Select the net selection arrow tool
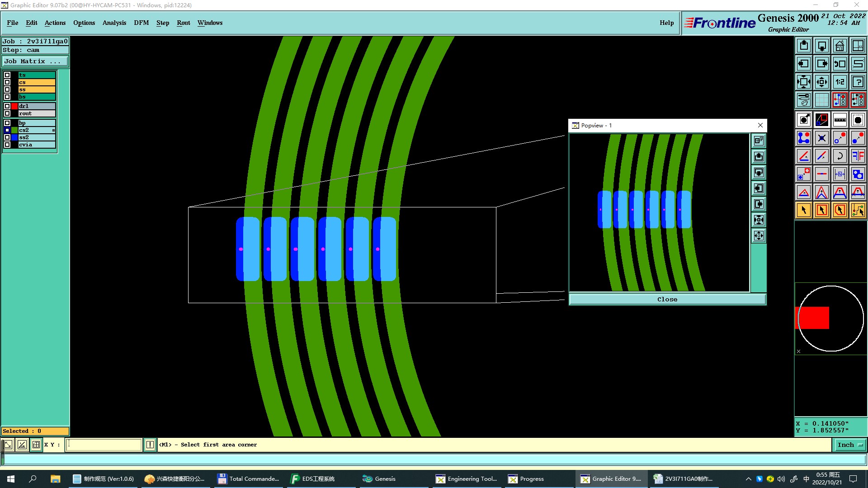This screenshot has height=488, width=868. pyautogui.click(x=858, y=210)
